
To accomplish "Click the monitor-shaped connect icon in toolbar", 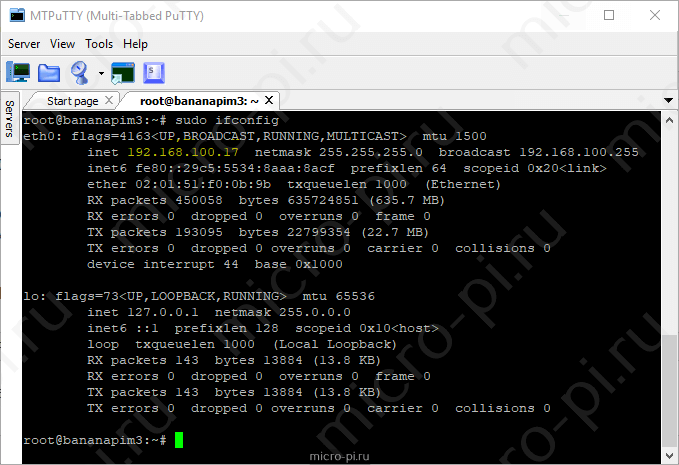I will click(x=18, y=72).
